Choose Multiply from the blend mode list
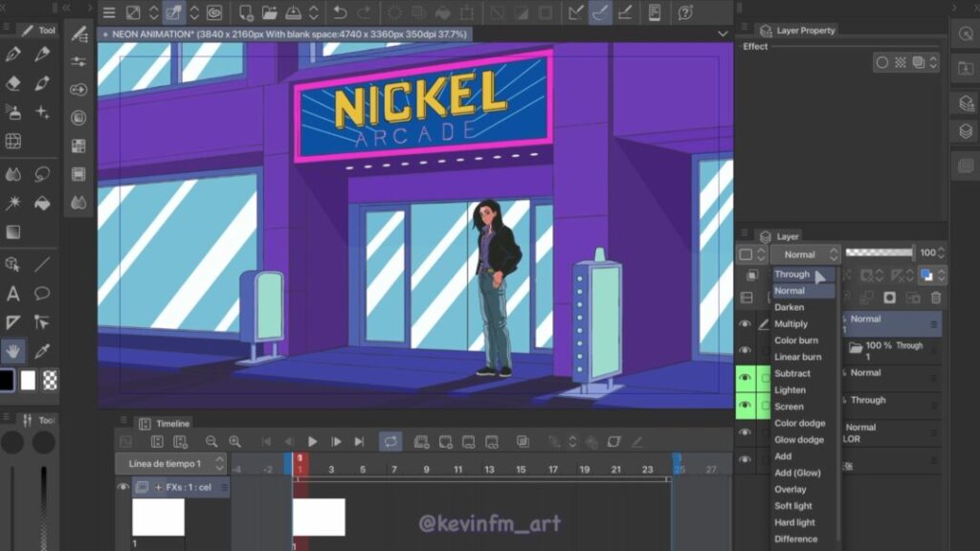The image size is (980, 551). pos(791,324)
